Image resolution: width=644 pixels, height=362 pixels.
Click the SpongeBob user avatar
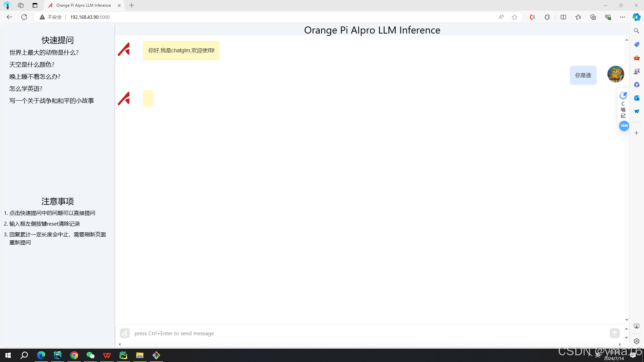[615, 74]
